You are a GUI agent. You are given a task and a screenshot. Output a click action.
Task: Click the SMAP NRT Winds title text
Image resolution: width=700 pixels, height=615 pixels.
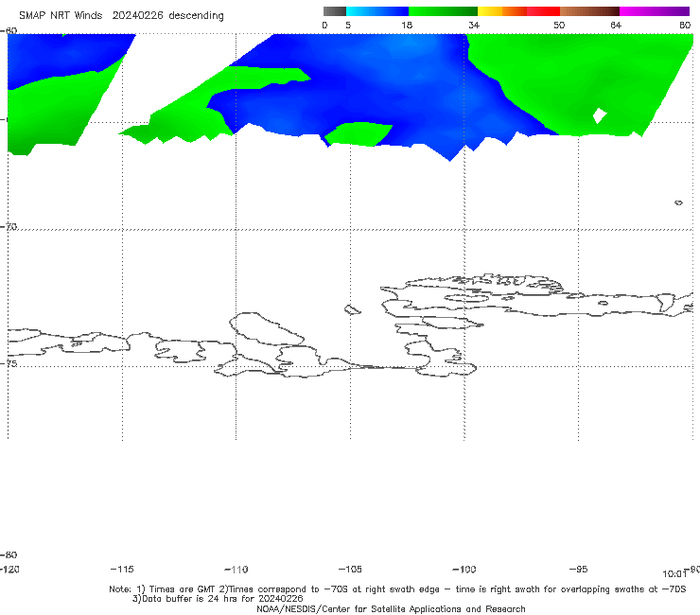pyautogui.click(x=61, y=15)
